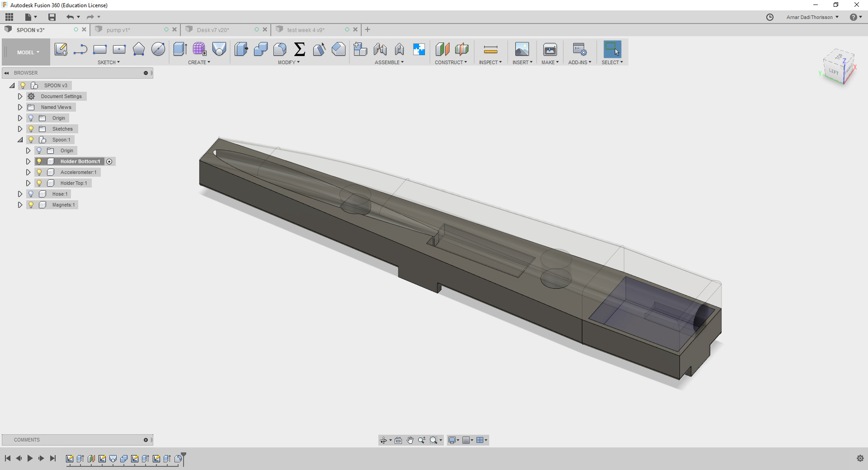Switch to the pump v1 tab
868x470 pixels.
pos(118,30)
